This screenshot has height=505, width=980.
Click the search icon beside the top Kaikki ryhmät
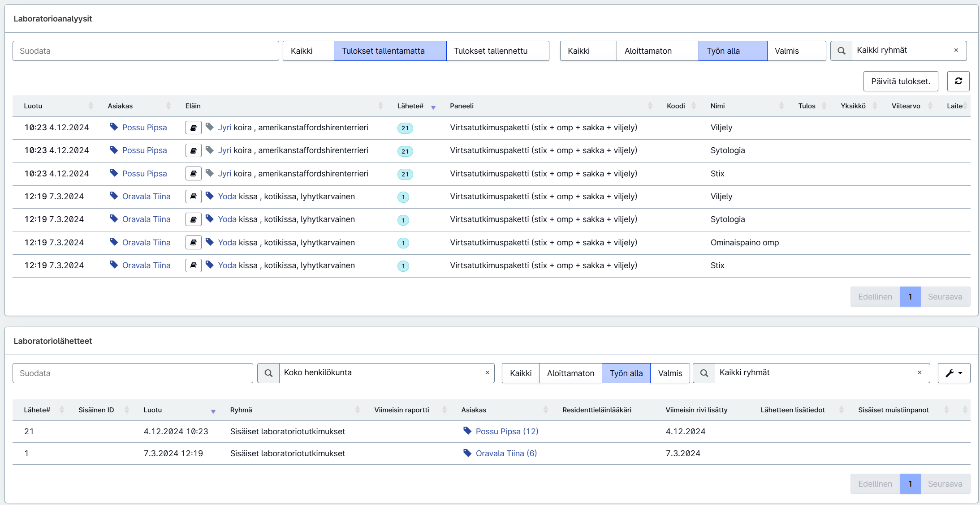(841, 51)
